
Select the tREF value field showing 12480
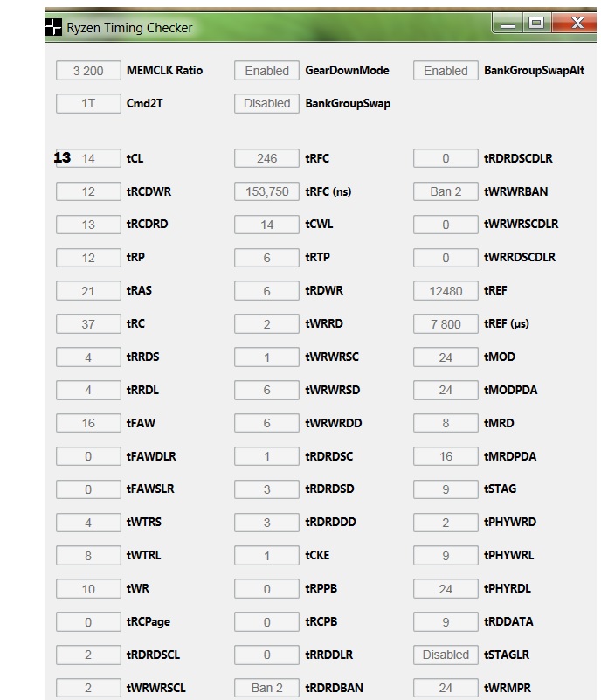[446, 291]
